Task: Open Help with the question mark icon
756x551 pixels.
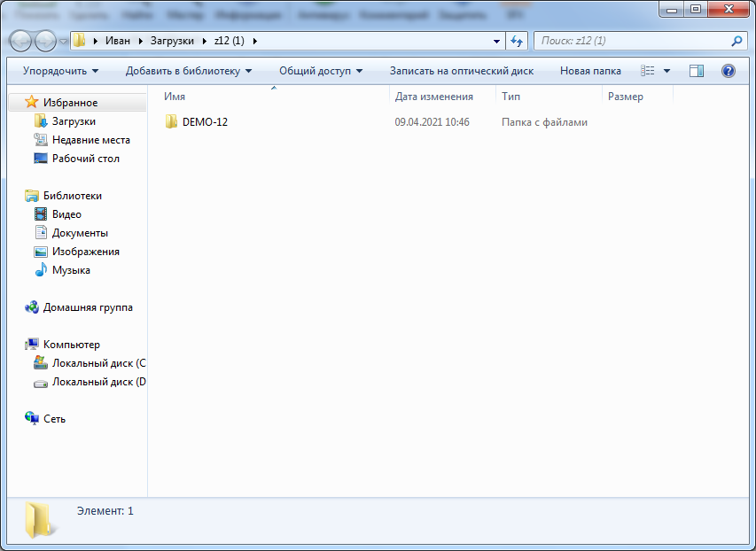Action: tap(728, 71)
